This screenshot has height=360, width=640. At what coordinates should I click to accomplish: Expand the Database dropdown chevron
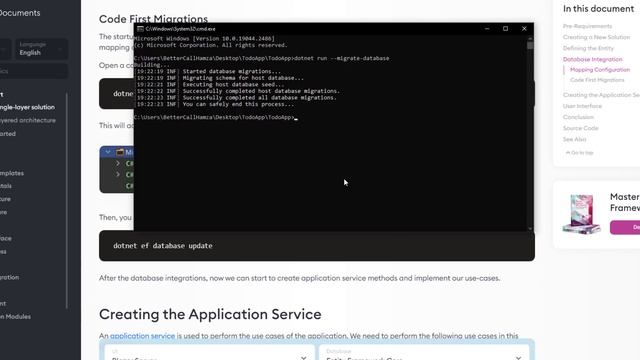[x=518, y=358]
